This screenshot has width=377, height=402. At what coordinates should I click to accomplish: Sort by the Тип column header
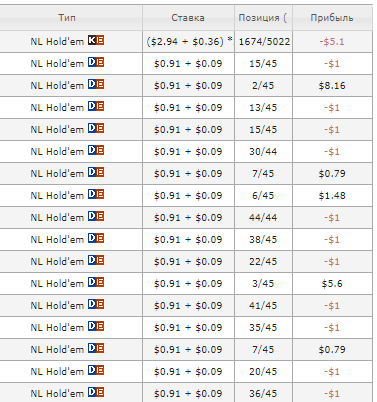67,17
